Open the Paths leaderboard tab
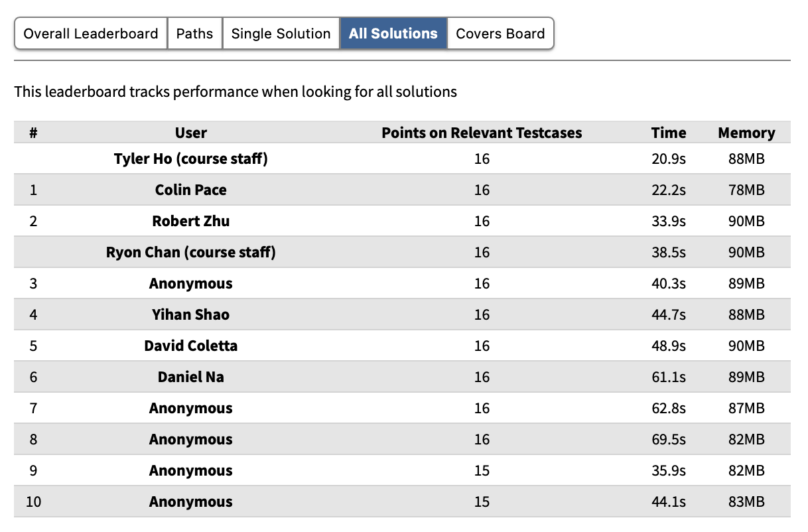The width and height of the screenshot is (808, 532). click(x=195, y=34)
